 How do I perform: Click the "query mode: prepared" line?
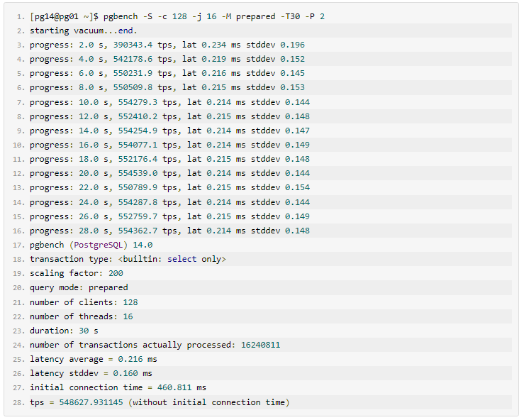coord(79,287)
